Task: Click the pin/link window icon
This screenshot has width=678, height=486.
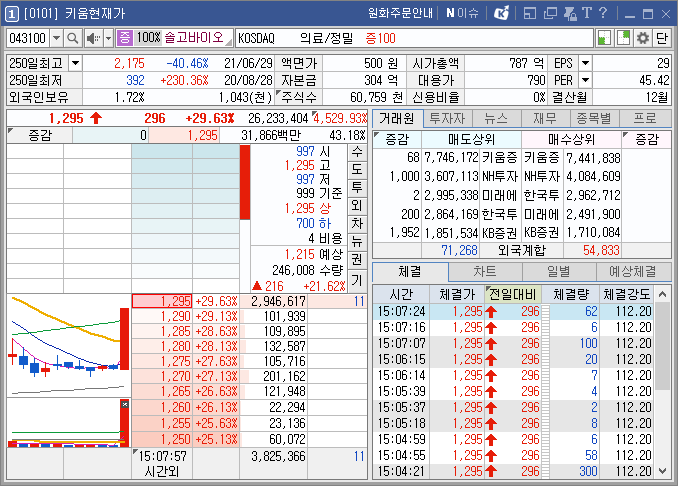Action: [570, 13]
